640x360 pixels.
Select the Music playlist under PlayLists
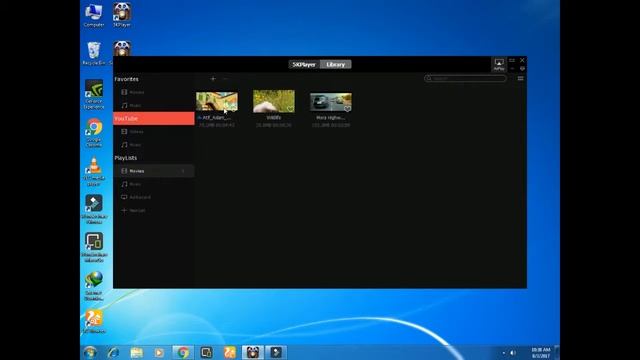[x=154, y=184]
